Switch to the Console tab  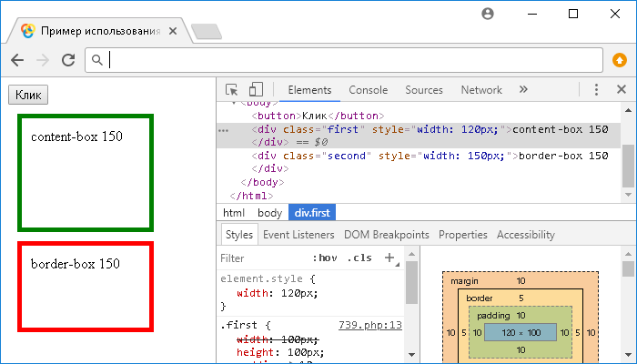tap(368, 90)
